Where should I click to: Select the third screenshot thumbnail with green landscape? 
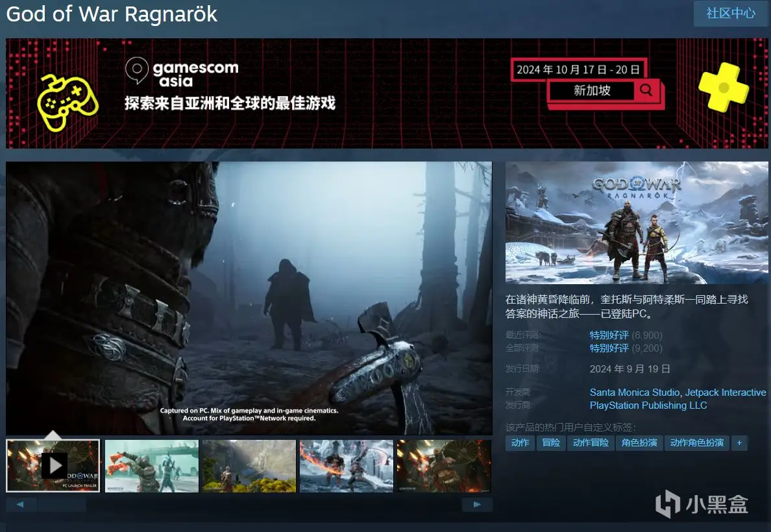click(249, 466)
